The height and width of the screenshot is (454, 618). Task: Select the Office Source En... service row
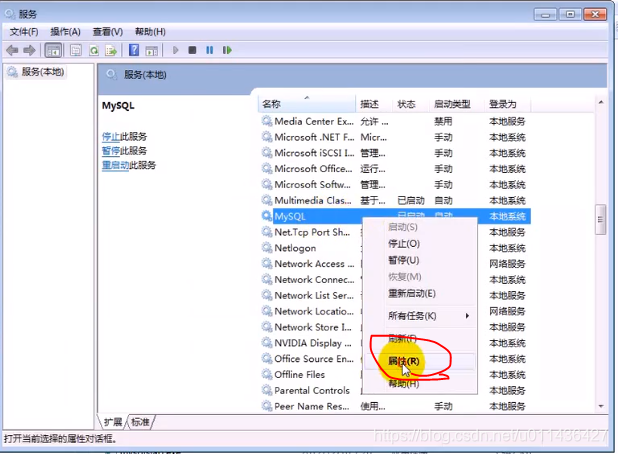[x=395, y=358]
